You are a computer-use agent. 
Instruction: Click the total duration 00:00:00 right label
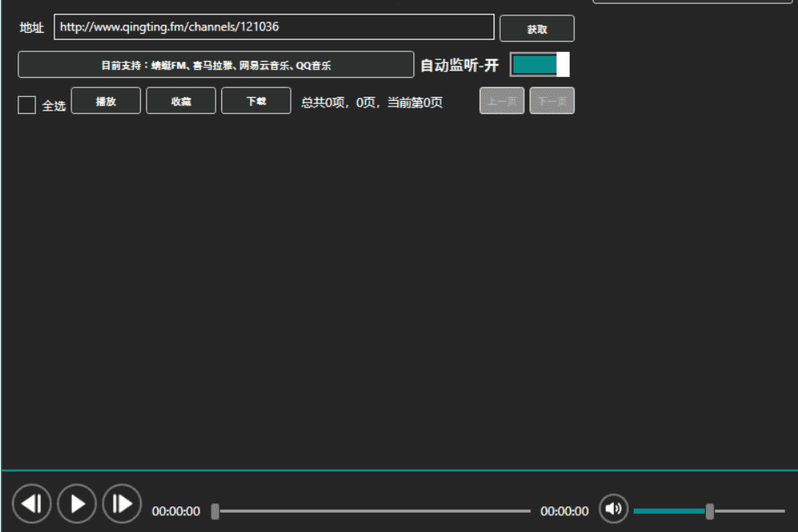pos(564,511)
